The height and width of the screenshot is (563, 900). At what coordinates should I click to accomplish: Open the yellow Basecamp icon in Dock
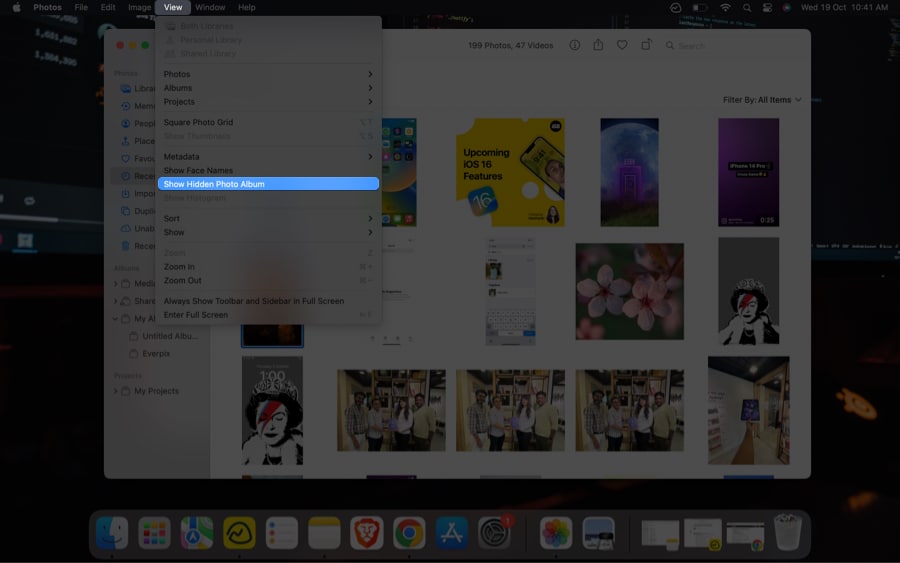[239, 533]
